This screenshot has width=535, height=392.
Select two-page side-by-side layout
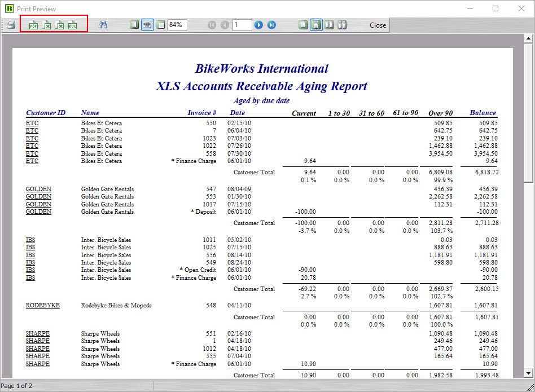328,25
